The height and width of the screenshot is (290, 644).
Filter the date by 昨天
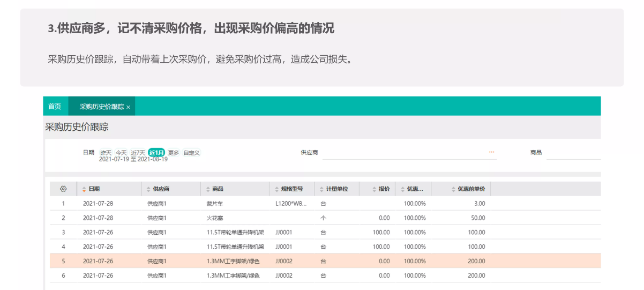tap(106, 153)
